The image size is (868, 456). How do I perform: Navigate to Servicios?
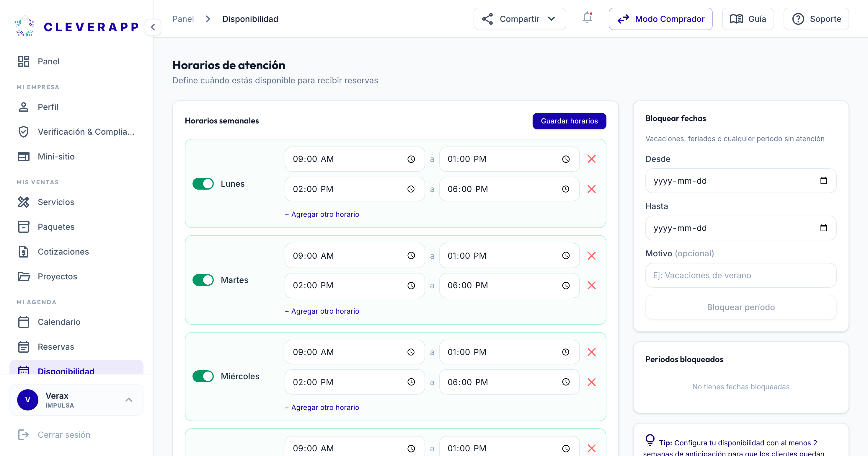click(76, 202)
